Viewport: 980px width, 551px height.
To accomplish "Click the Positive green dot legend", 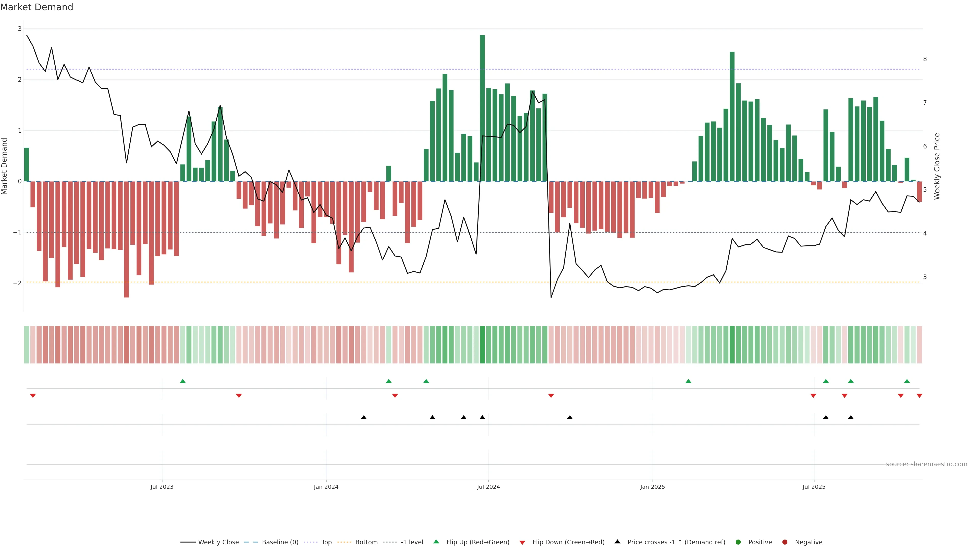I will coord(738,542).
